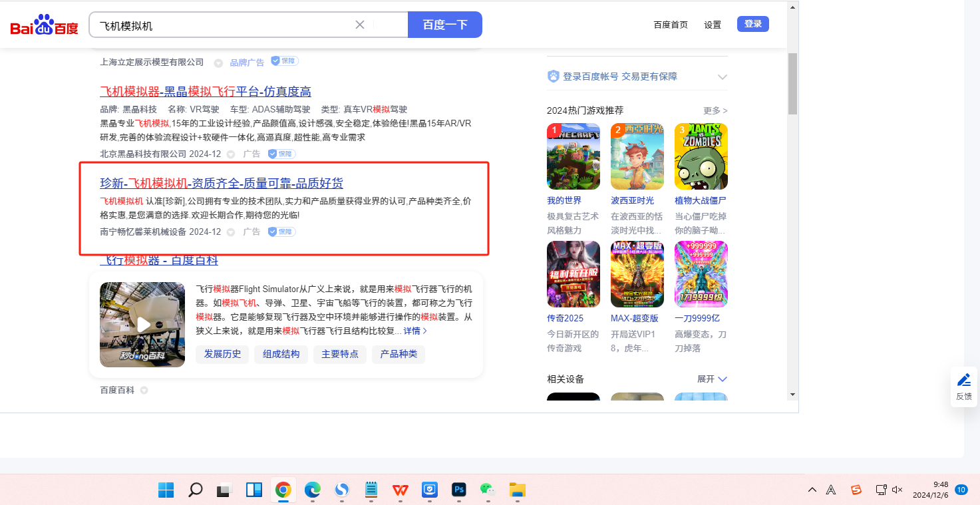Open dropdown arrow beside 上海立定展示模型有限公司
The height and width of the screenshot is (505, 980).
(x=218, y=63)
